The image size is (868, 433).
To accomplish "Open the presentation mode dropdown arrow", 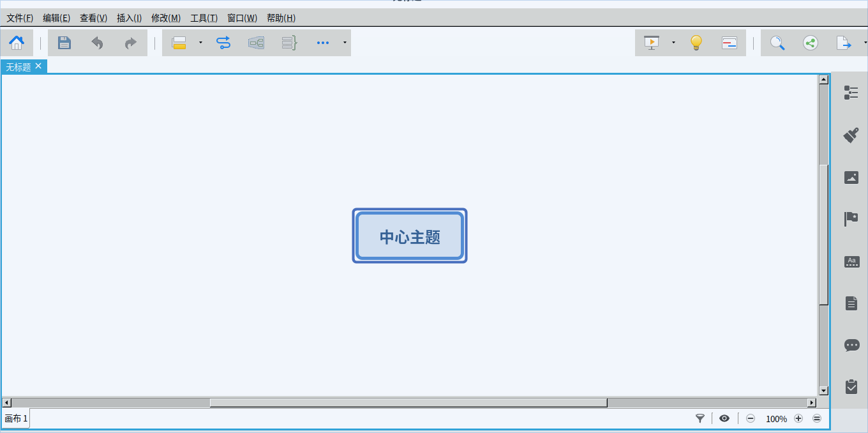I will [673, 43].
